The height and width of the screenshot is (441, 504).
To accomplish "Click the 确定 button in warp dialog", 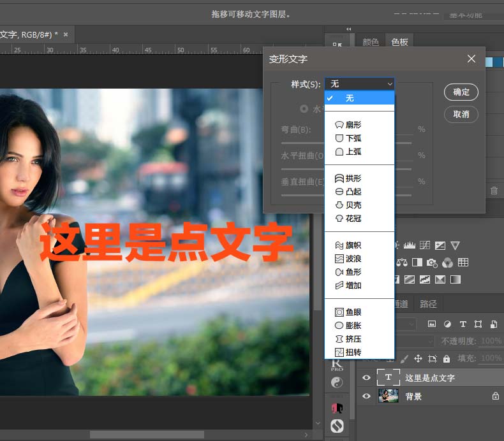I will click(461, 92).
